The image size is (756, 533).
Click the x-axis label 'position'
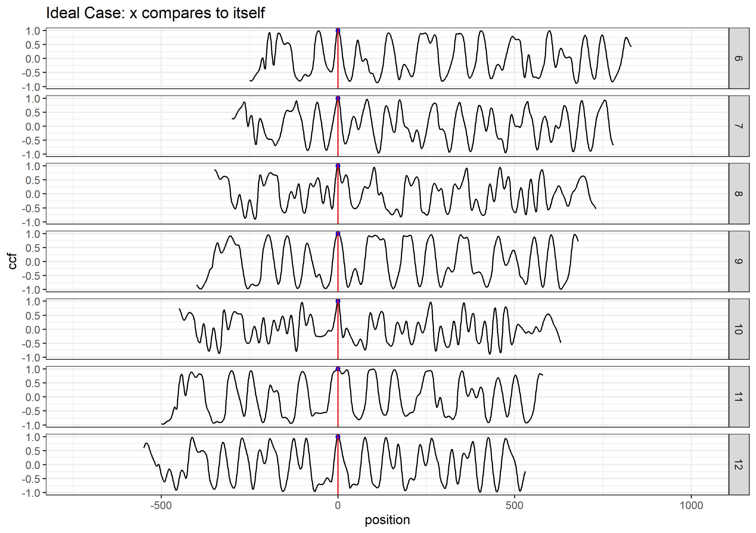coord(387,520)
